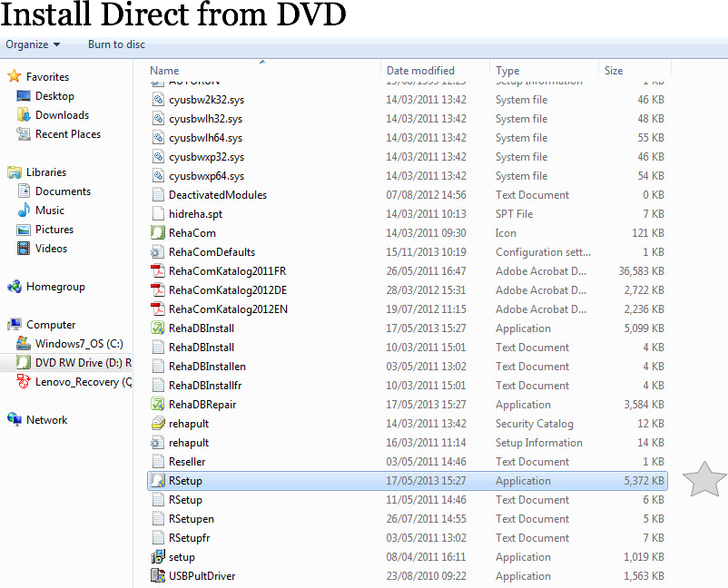Select Homegroup in the navigation pane
The height and width of the screenshot is (588, 728).
[x=55, y=287]
